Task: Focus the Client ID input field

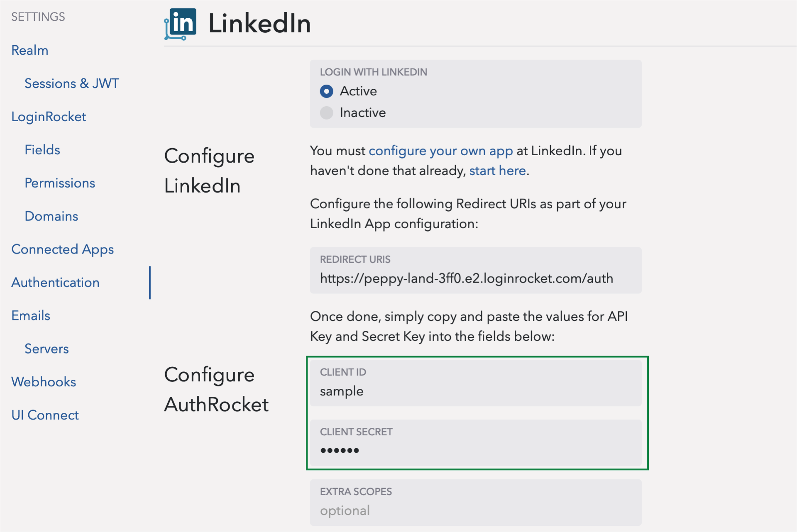Action: pyautogui.click(x=476, y=383)
